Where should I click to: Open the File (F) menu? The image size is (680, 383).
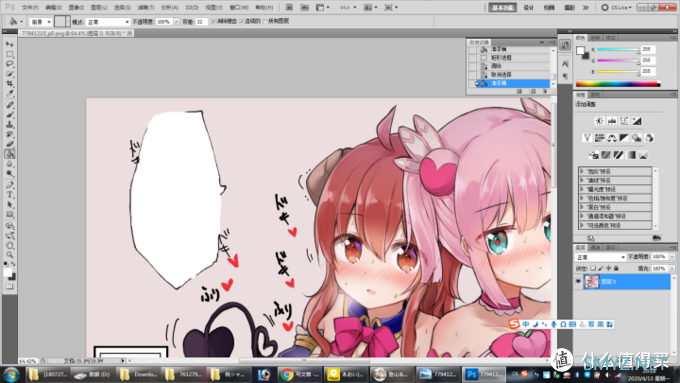(30, 7)
